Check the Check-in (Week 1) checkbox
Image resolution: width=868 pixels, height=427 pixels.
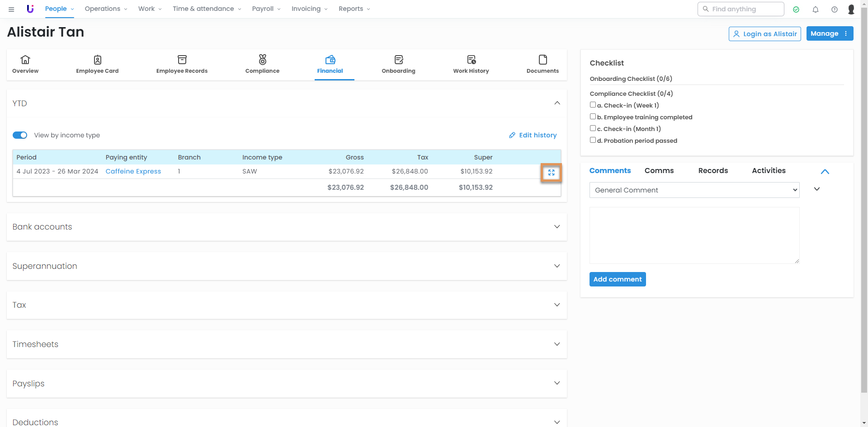[x=593, y=105]
